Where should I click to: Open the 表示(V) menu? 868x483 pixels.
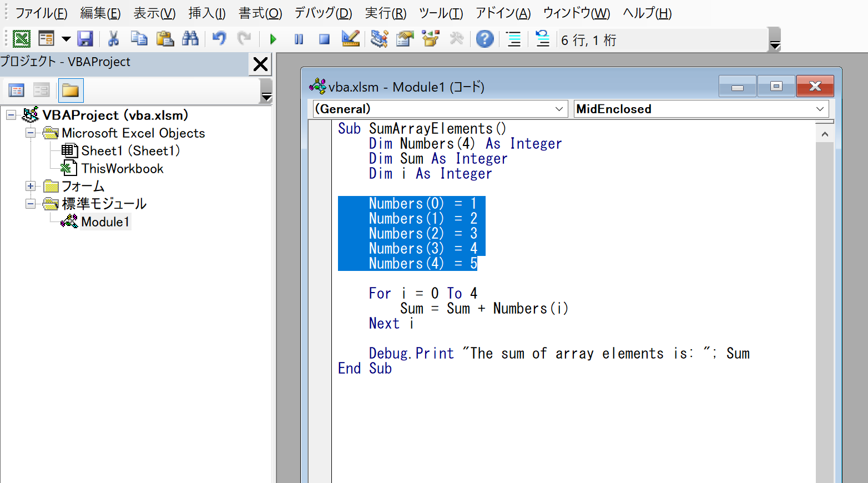point(155,13)
